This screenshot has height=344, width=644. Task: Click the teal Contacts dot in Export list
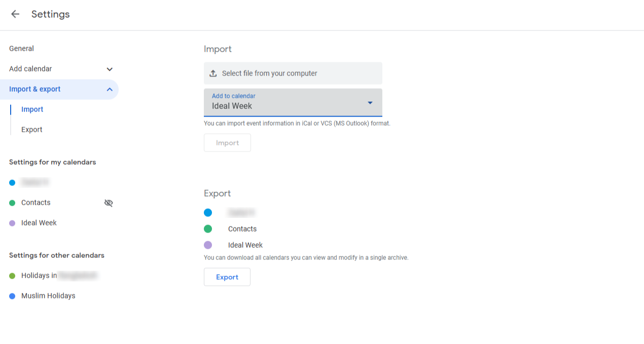click(208, 228)
